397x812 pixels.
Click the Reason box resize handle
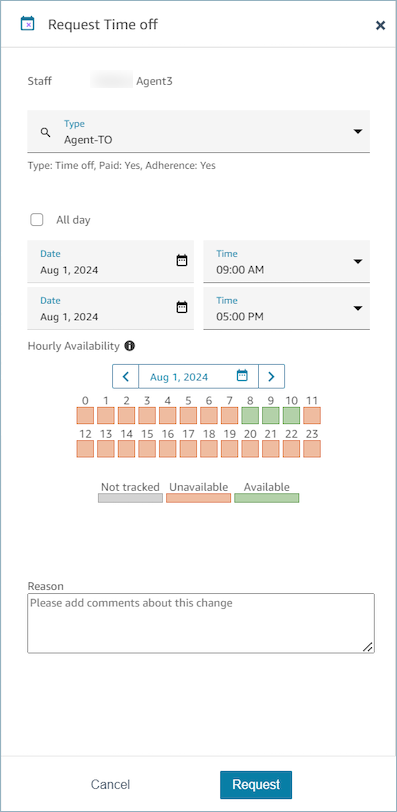[x=367, y=646]
